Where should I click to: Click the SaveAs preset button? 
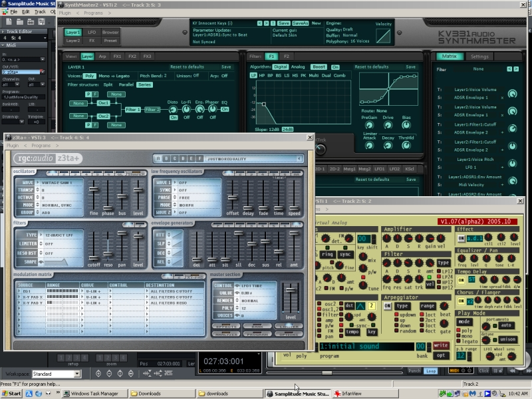[x=300, y=23]
